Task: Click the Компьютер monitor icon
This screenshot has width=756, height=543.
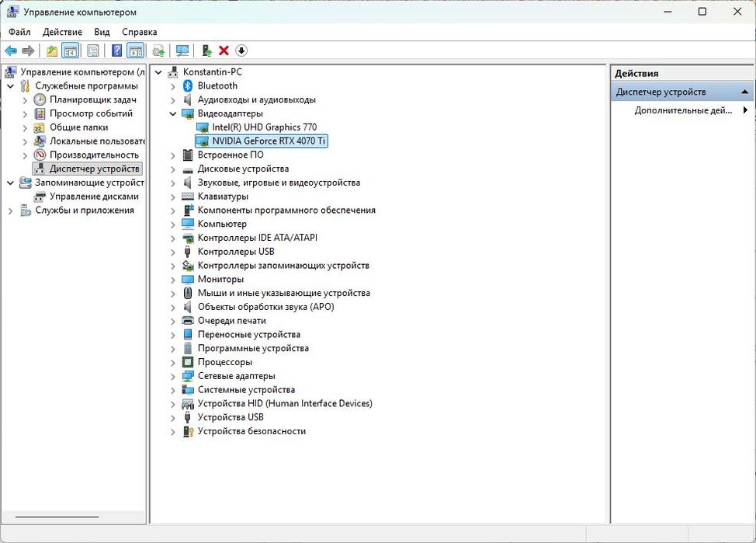Action: 188,224
